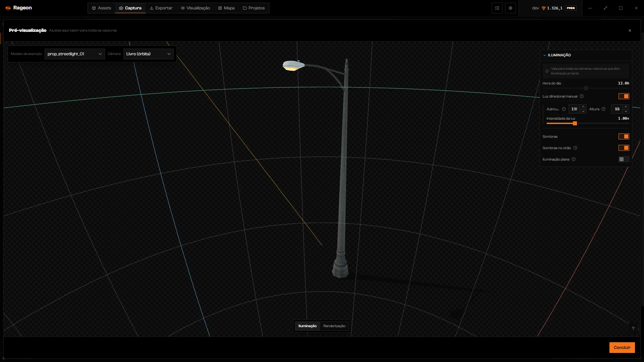Screen dimensions: 644x362
Task: Click the info icon in lighting note
Action: [547, 71]
